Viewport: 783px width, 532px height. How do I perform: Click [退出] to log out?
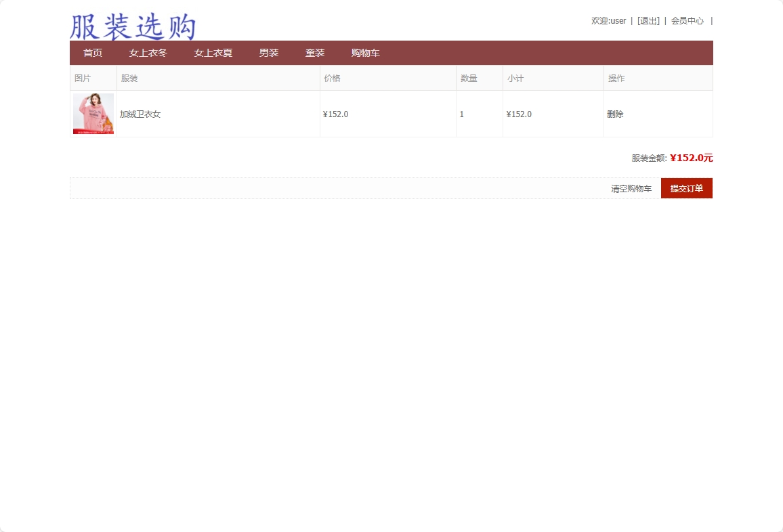coord(648,20)
